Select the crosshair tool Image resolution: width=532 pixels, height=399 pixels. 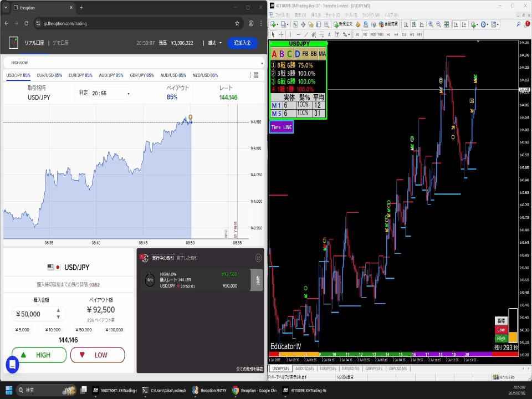pyautogui.click(x=281, y=34)
